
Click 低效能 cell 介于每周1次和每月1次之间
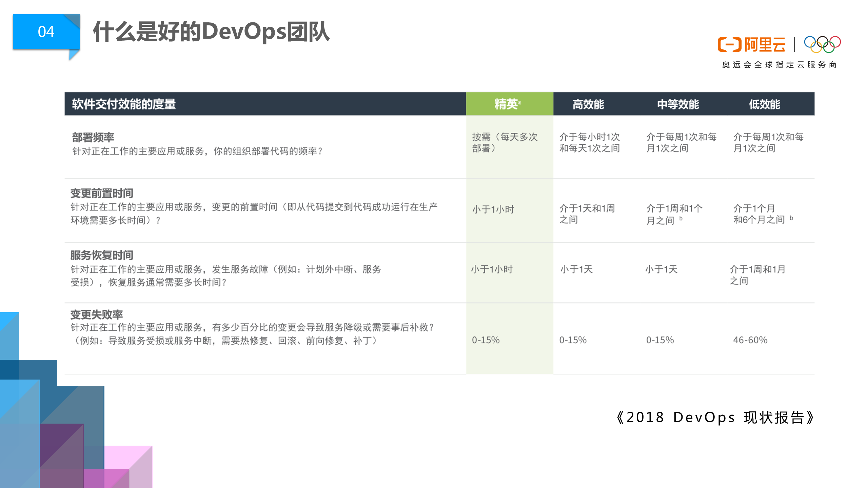(x=768, y=142)
